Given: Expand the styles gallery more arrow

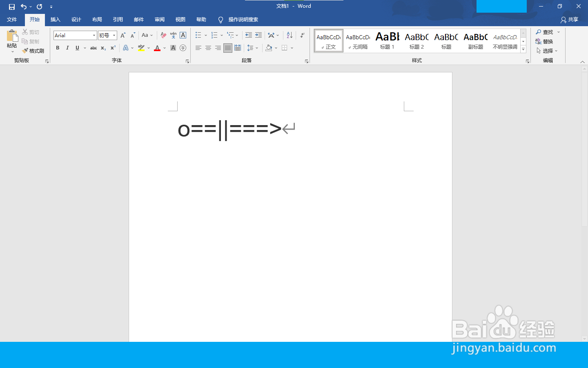Looking at the screenshot, I should tap(523, 49).
